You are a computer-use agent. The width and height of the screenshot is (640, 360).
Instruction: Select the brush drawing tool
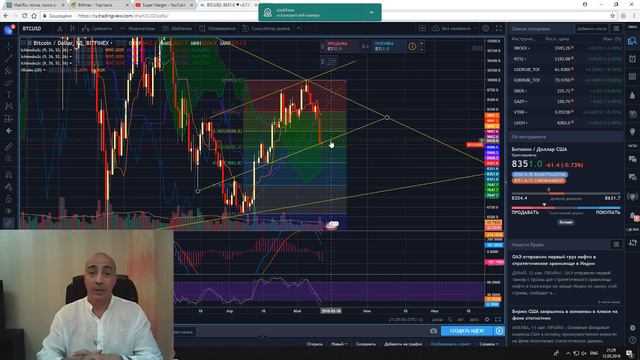click(x=9, y=82)
